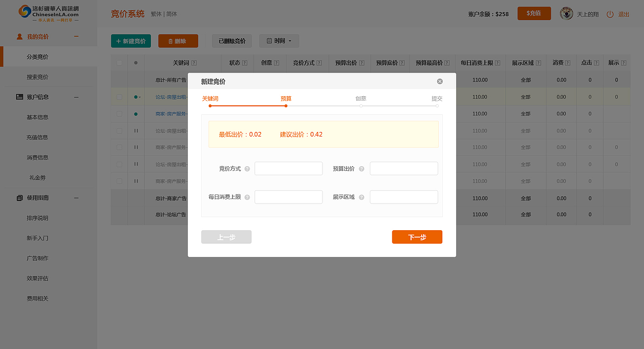The image size is (644, 349).
Task: Click the 预算 progress marker dot
Action: (286, 106)
